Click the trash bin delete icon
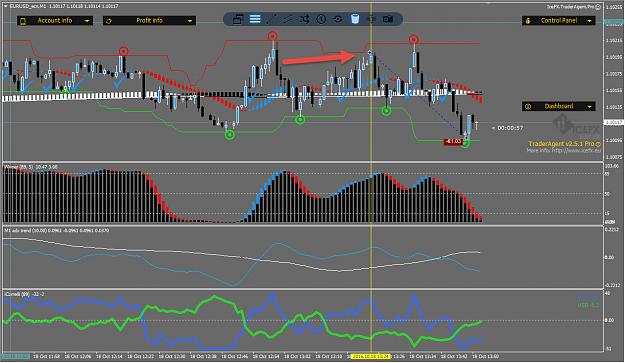The image size is (625, 363). (355, 19)
